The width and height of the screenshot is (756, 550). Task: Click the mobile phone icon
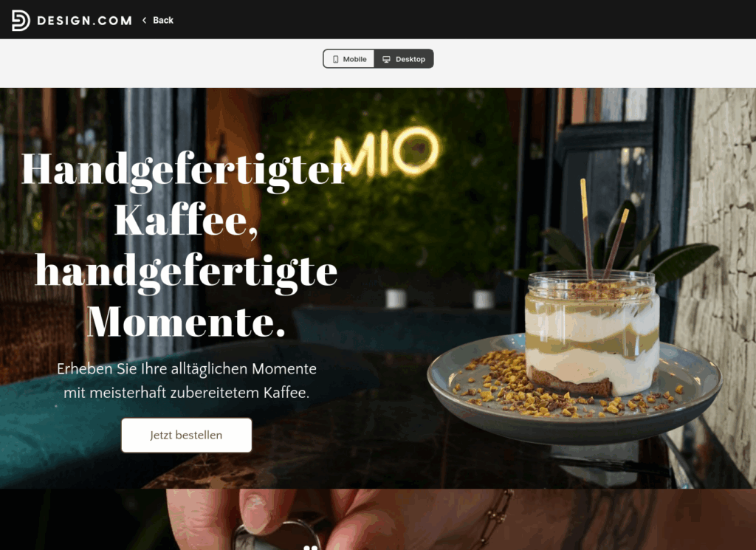pos(336,59)
